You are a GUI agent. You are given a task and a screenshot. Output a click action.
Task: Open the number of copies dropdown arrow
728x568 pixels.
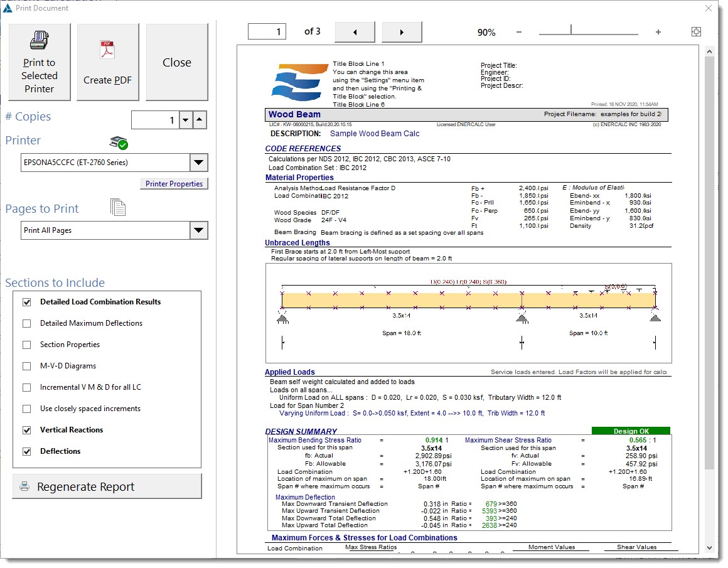click(x=185, y=120)
